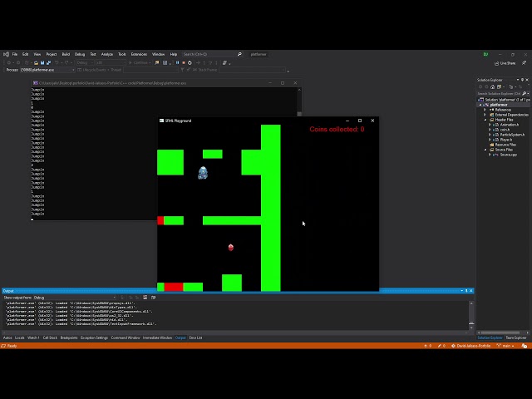Screen dimensions: 532x399
Task: Click Home icon in Solution Explorer toolbar
Action: tap(492, 86)
